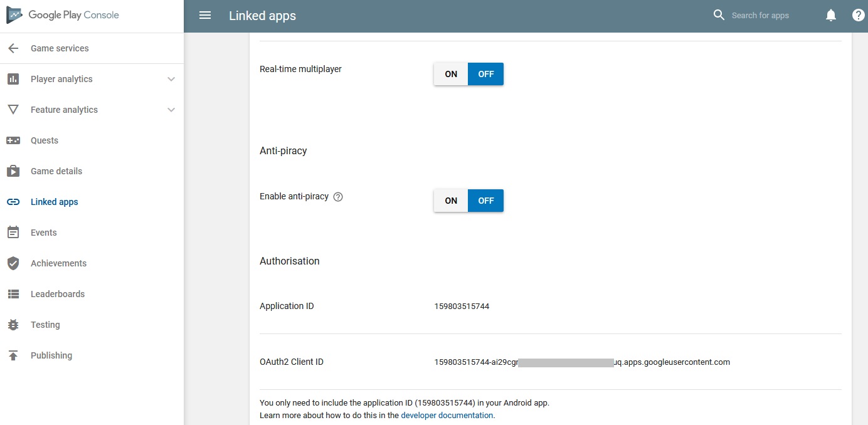Select the Game details sidebar icon

pos(13,171)
